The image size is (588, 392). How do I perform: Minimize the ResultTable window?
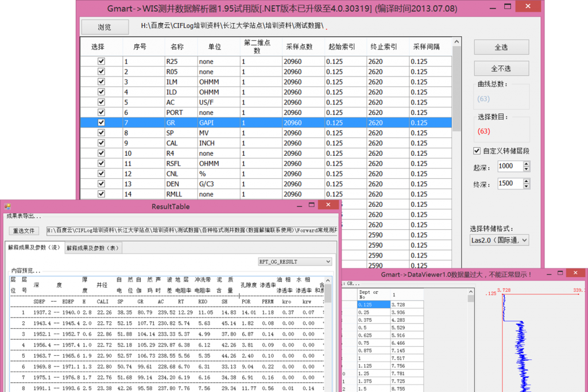pos(299,205)
